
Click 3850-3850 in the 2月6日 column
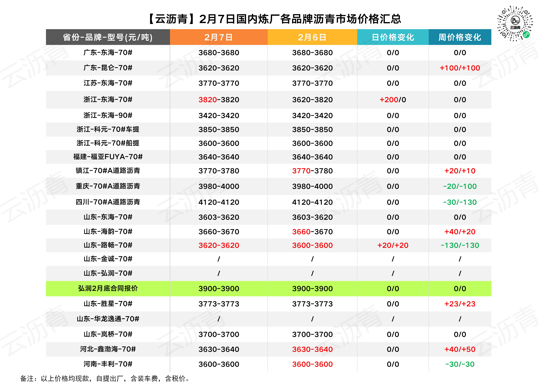click(x=312, y=130)
